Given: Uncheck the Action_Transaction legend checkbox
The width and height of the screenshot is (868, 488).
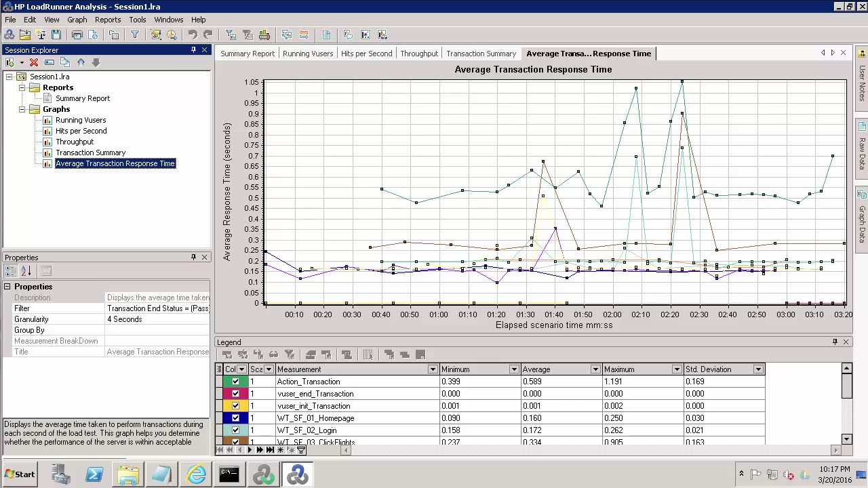Looking at the screenshot, I should click(x=235, y=382).
